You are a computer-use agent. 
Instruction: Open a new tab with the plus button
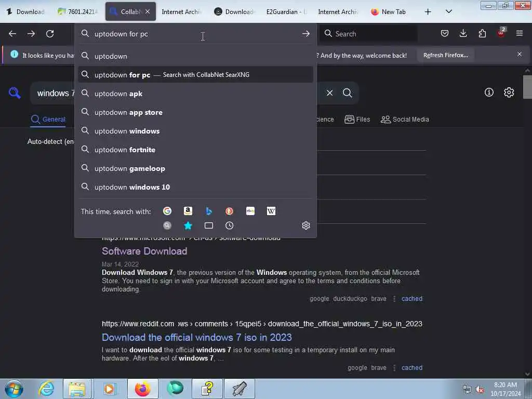tap(428, 12)
